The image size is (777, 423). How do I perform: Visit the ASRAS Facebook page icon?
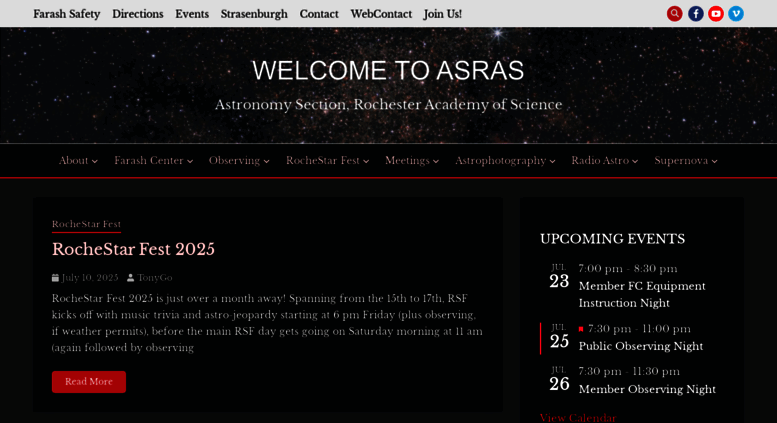pos(695,14)
